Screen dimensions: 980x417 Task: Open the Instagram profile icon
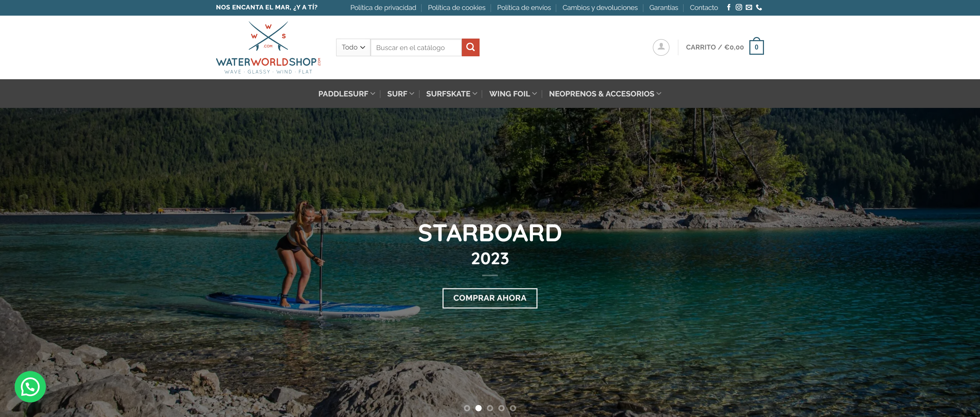(x=739, y=7)
